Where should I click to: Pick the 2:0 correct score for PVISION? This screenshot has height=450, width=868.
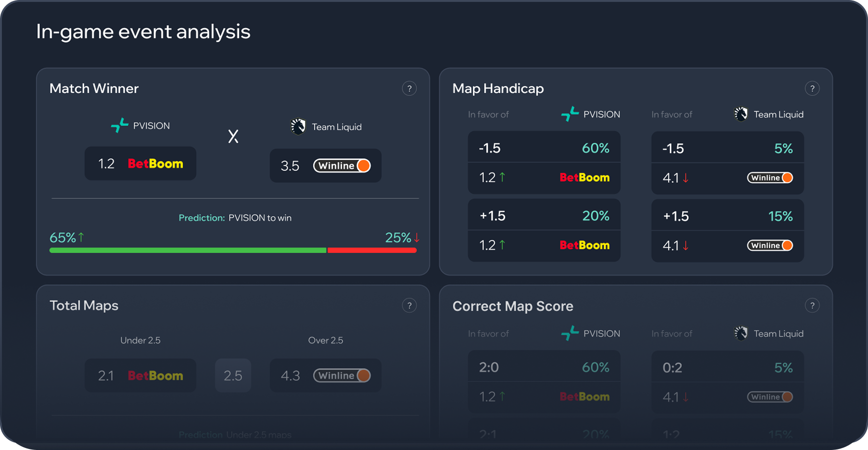coord(544,367)
